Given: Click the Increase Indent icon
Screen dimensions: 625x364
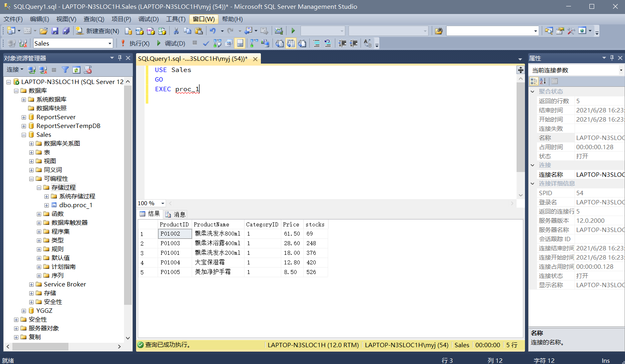Looking at the screenshot, I should coord(354,43).
